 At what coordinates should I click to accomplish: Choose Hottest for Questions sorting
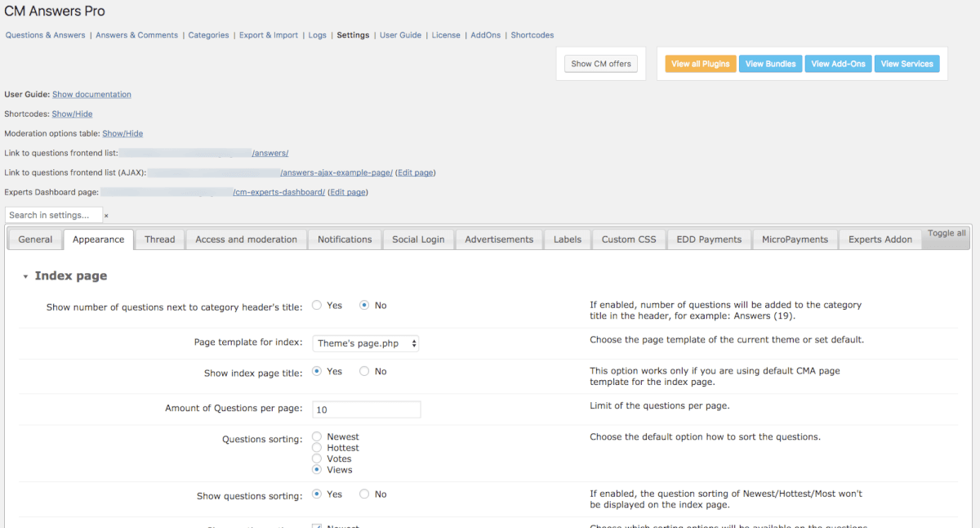tap(317, 448)
